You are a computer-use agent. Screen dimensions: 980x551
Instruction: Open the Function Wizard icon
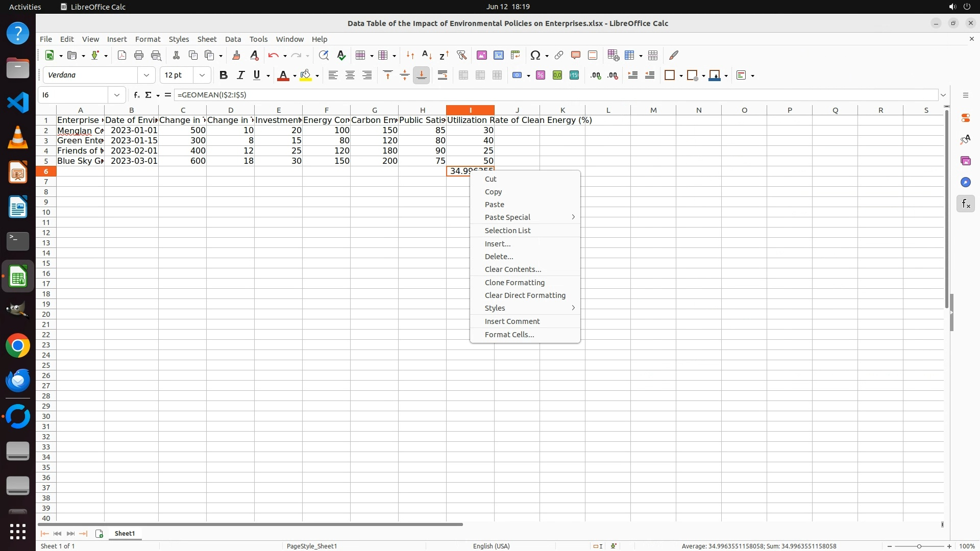tap(136, 95)
